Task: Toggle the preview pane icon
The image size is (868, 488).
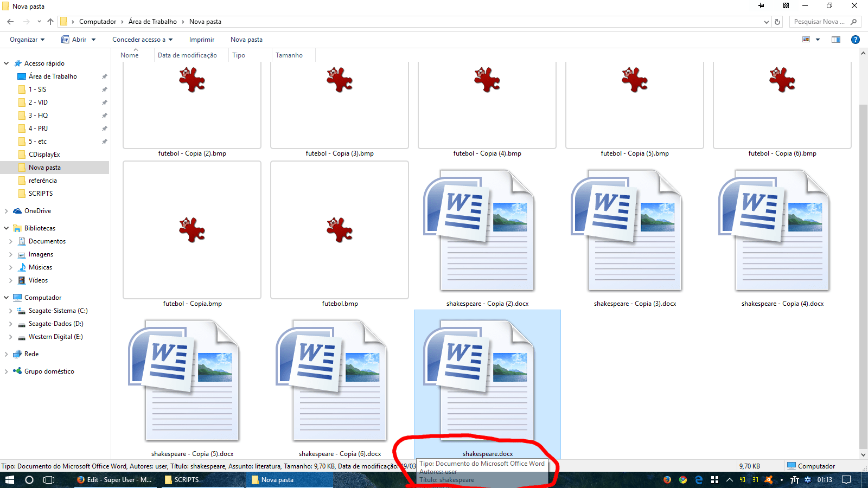Action: coord(836,39)
